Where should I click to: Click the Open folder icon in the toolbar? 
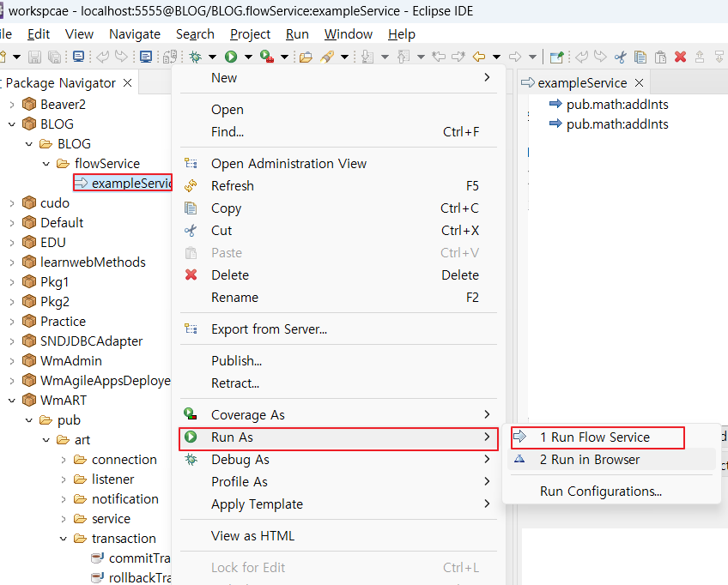(x=306, y=57)
